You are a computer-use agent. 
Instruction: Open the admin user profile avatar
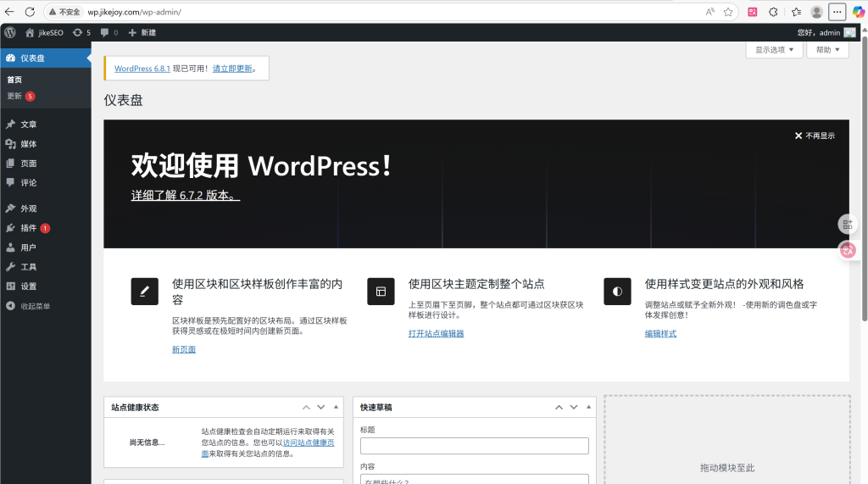pyautogui.click(x=849, y=33)
